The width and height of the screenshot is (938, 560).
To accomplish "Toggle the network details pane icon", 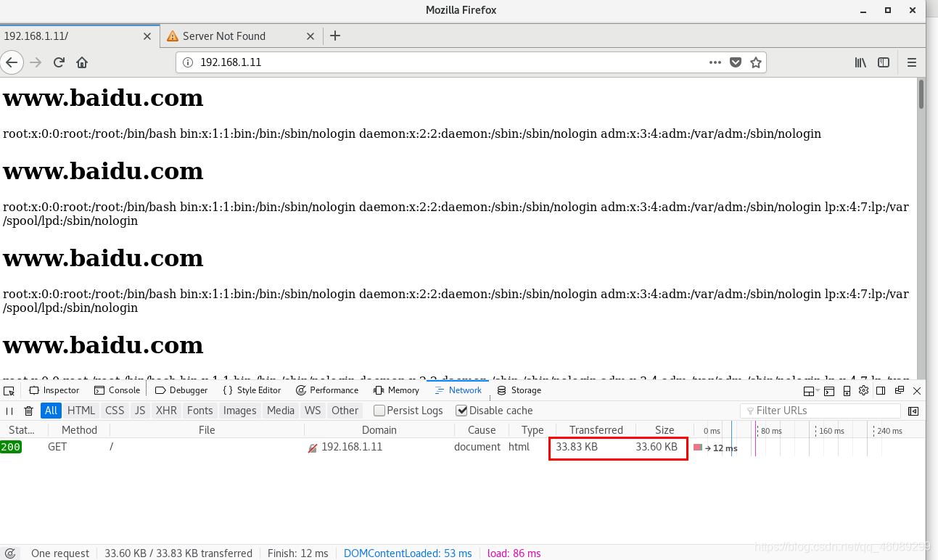I will 913,411.
